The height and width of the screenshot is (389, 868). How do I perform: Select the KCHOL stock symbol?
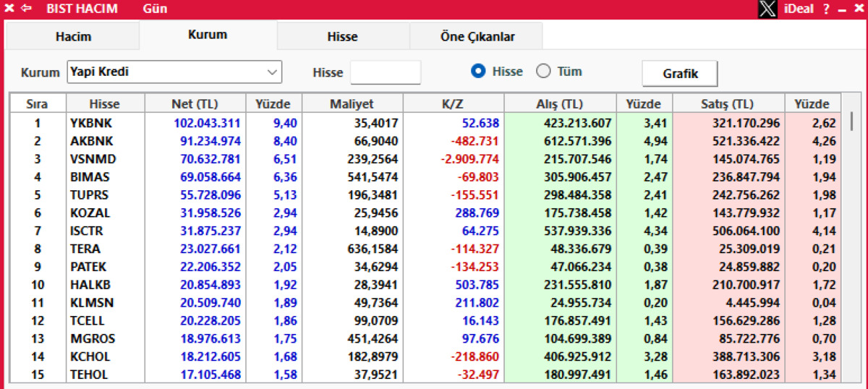pos(90,356)
